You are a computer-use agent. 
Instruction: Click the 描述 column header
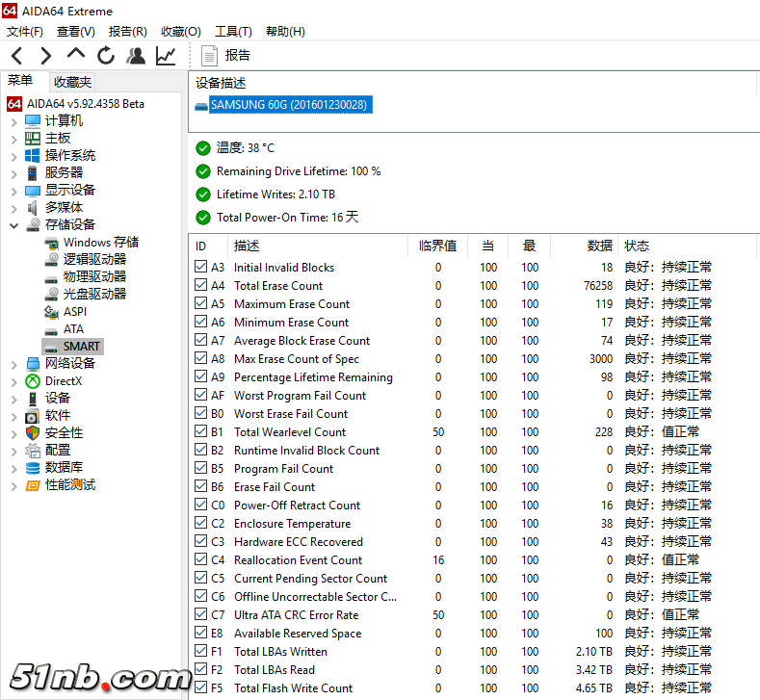pos(247,246)
